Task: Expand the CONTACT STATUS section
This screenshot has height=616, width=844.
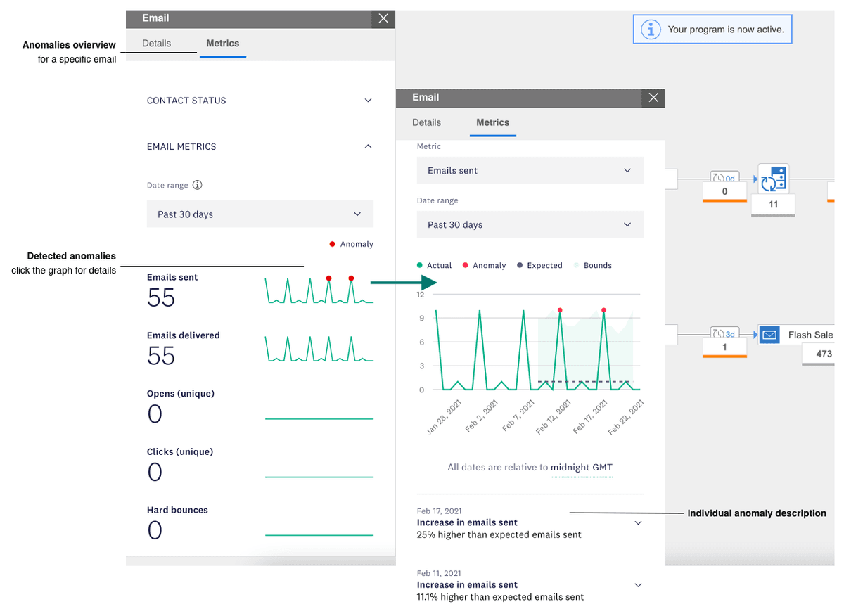Action: click(x=368, y=101)
